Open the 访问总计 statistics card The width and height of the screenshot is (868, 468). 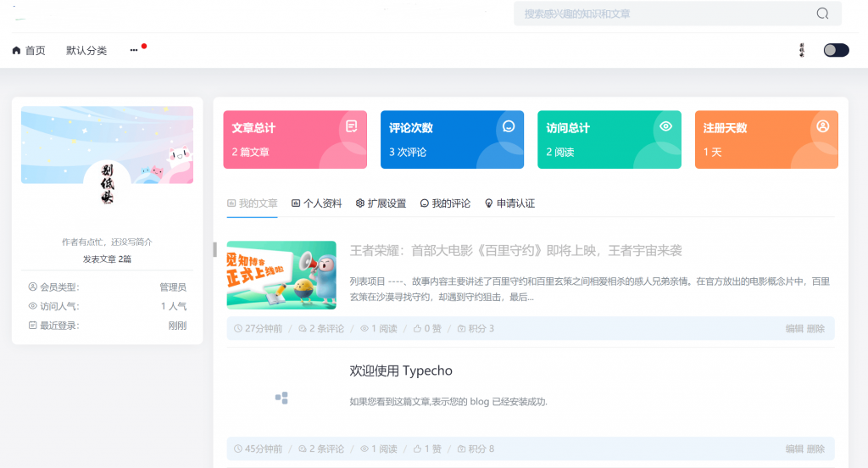click(x=609, y=140)
